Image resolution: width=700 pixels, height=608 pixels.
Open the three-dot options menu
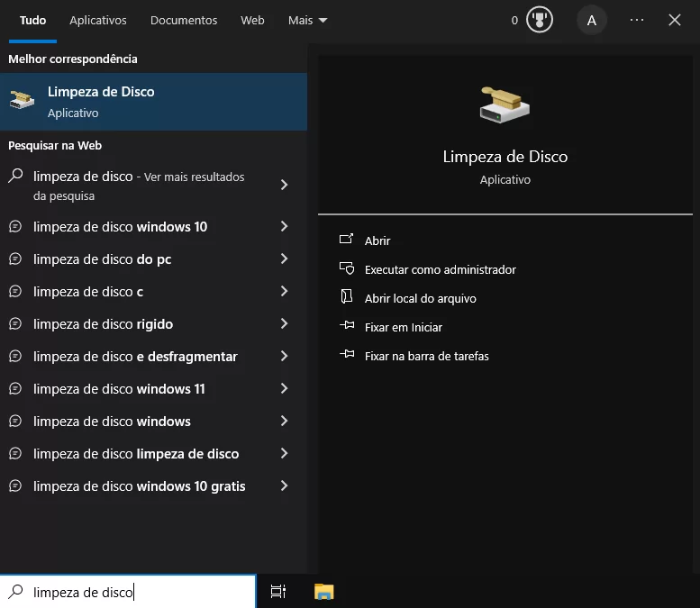[x=637, y=20]
